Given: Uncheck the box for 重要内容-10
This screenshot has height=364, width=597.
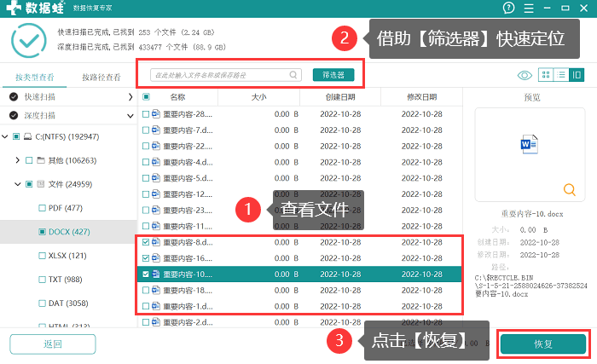Looking at the screenshot, I should coord(146,274).
